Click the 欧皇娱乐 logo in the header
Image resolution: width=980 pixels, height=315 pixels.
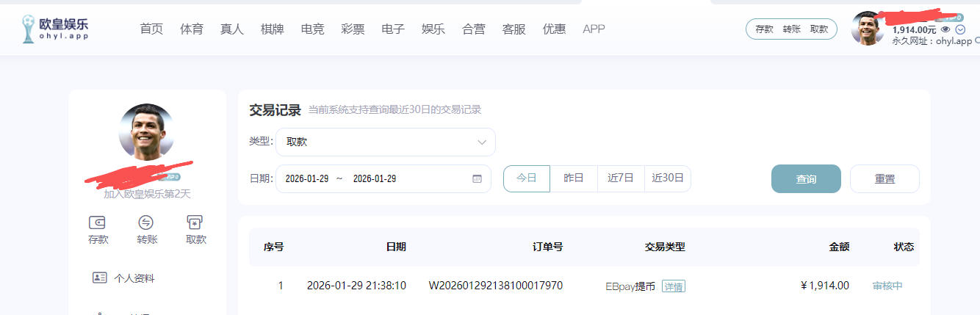(56, 29)
